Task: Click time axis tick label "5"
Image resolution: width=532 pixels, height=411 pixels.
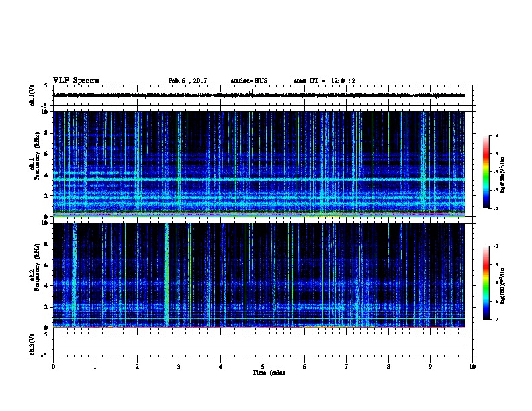Action: point(263,366)
